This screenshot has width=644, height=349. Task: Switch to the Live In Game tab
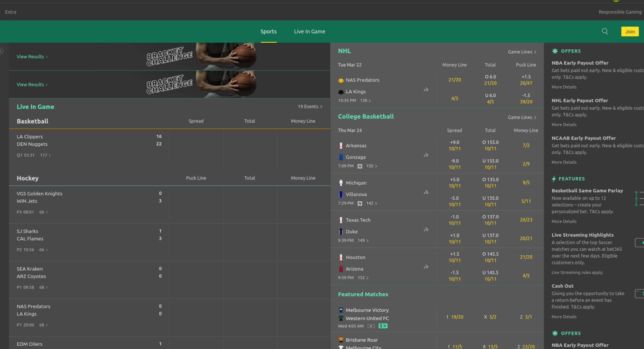pyautogui.click(x=310, y=32)
